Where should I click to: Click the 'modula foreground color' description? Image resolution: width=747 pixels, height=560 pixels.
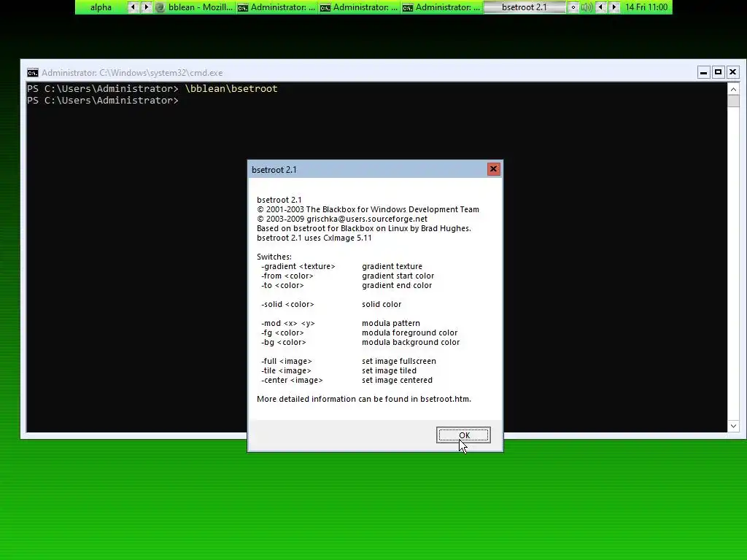click(410, 332)
